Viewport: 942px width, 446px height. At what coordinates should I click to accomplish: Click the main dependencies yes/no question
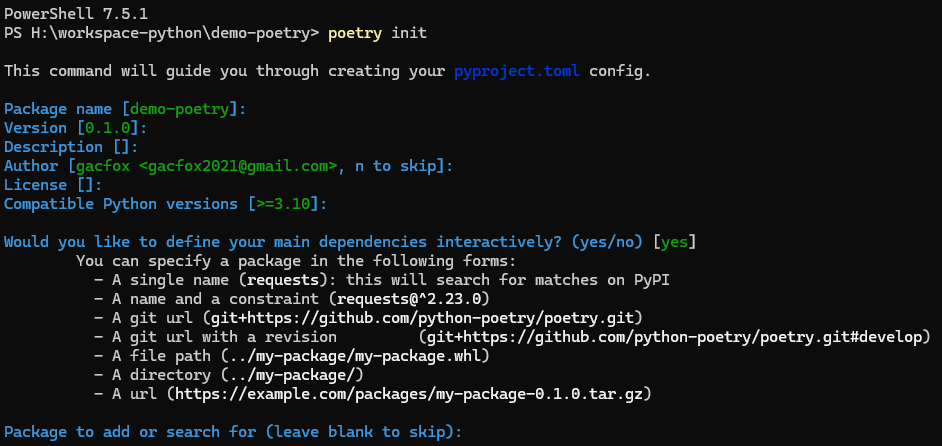click(350, 242)
